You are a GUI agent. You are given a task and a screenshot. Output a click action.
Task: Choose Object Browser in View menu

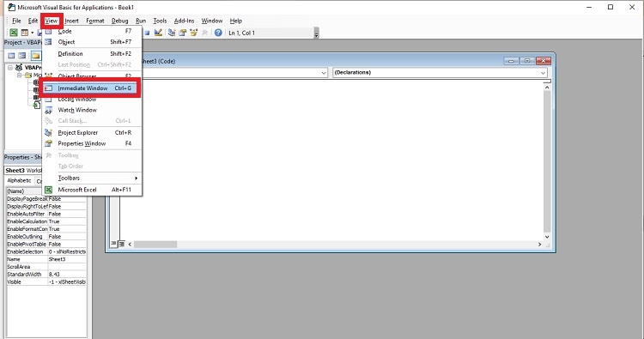pos(93,76)
